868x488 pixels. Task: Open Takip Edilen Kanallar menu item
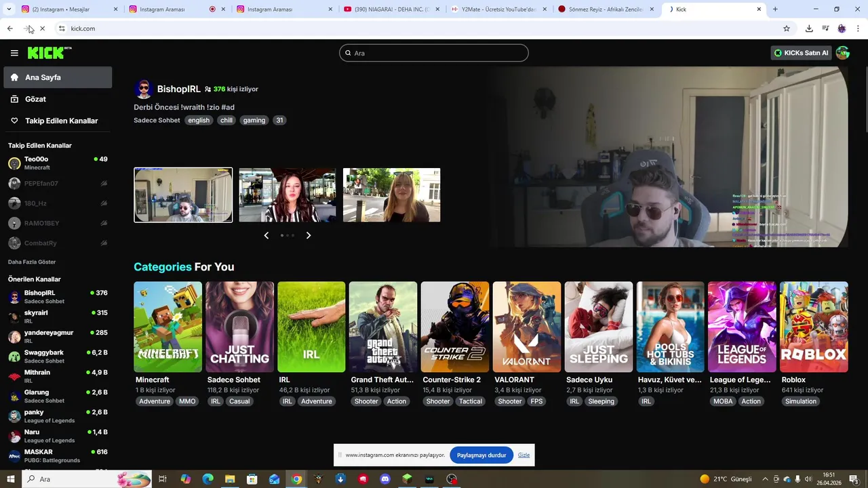tap(58, 121)
